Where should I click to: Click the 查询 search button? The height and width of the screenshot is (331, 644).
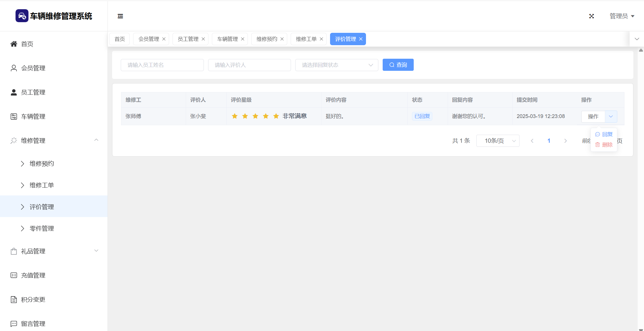tap(398, 65)
